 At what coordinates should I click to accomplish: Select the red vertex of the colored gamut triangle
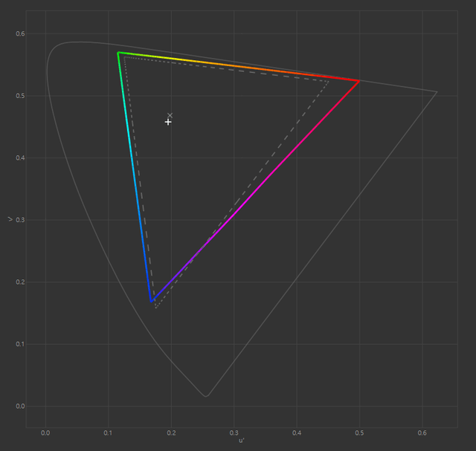point(359,81)
